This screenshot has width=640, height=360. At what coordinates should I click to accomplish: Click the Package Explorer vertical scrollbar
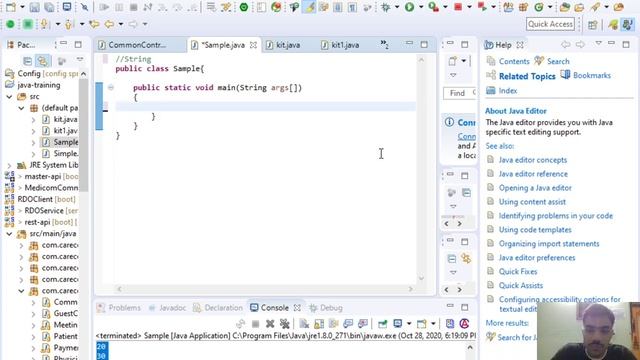click(x=83, y=135)
